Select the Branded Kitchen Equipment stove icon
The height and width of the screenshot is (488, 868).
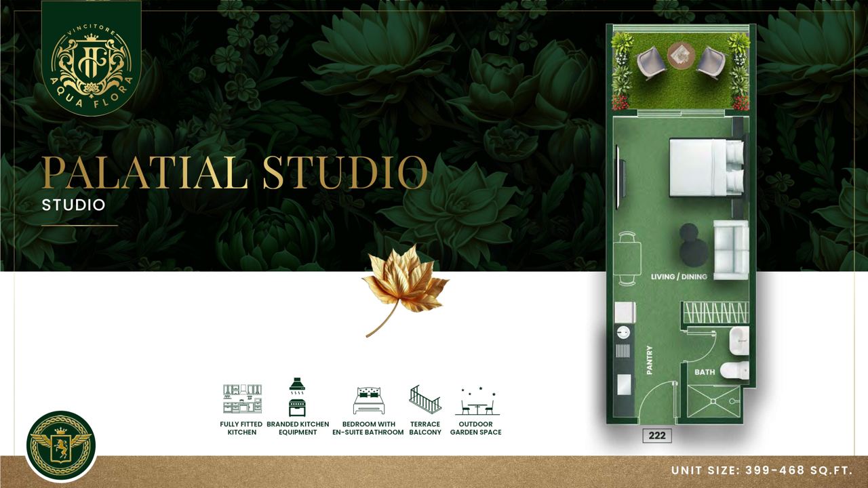tap(297, 398)
